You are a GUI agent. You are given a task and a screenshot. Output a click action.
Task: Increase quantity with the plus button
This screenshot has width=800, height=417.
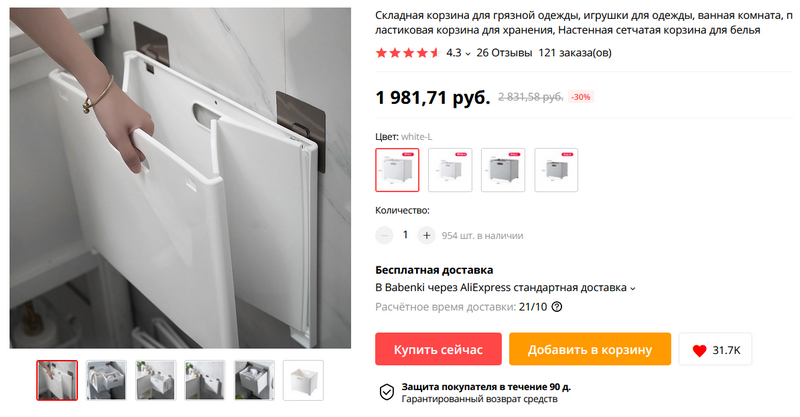click(x=427, y=235)
